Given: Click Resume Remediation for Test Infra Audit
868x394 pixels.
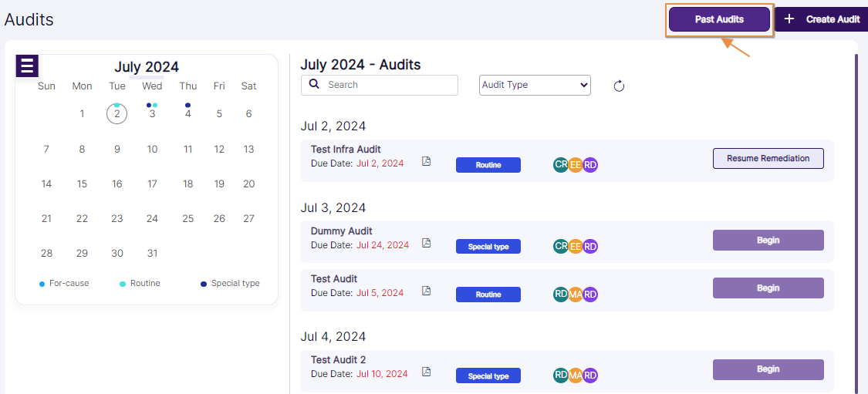Looking at the screenshot, I should click(768, 158).
